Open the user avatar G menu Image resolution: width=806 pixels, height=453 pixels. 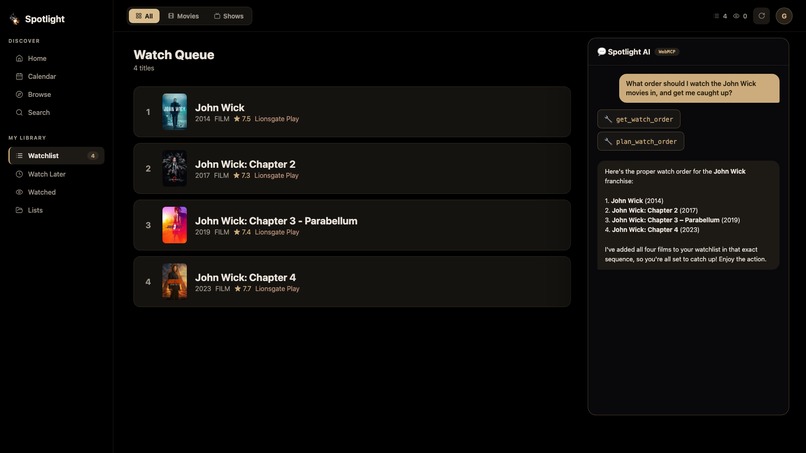[784, 16]
